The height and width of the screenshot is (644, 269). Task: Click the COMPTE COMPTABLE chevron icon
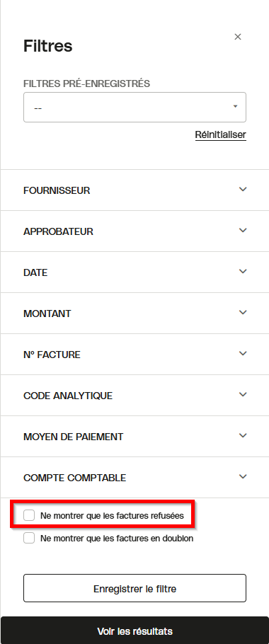pyautogui.click(x=243, y=476)
